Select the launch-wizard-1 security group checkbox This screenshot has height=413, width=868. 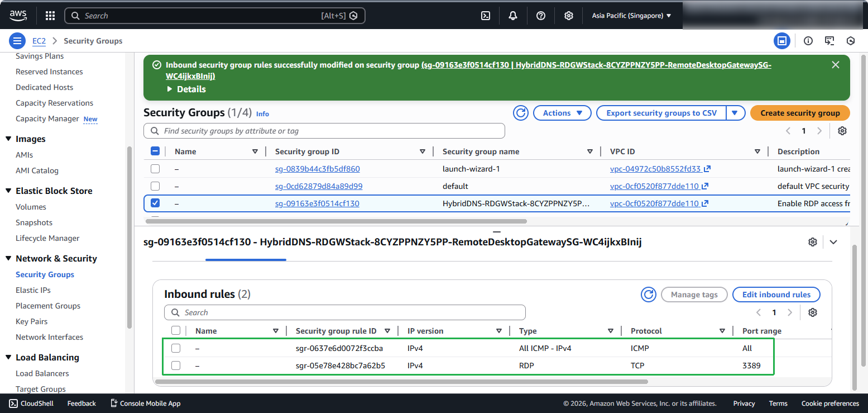(x=155, y=169)
